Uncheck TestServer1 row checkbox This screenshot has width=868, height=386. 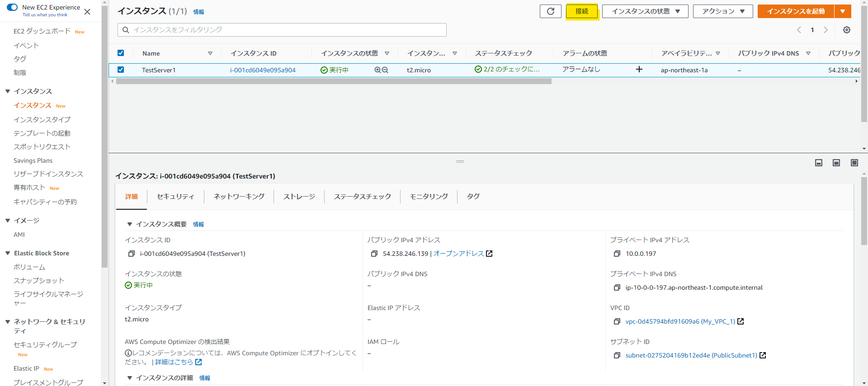pos(121,70)
